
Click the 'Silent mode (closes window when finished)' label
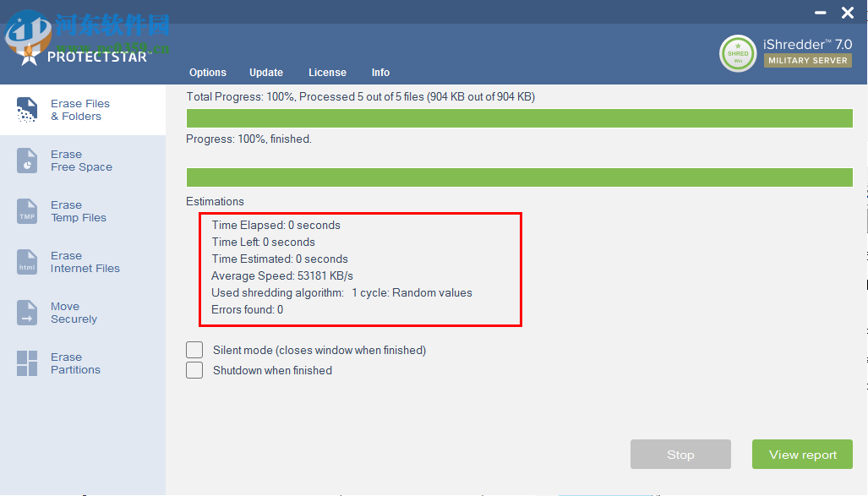(x=319, y=351)
